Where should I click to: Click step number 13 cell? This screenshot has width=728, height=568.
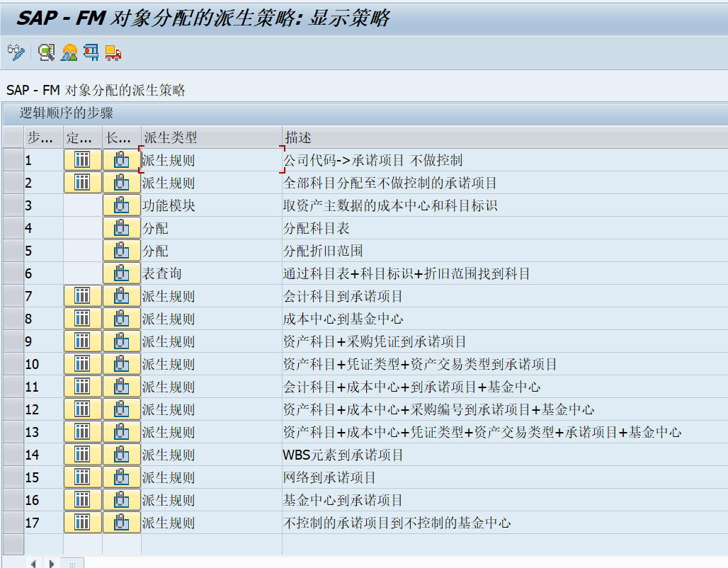pos(44,432)
